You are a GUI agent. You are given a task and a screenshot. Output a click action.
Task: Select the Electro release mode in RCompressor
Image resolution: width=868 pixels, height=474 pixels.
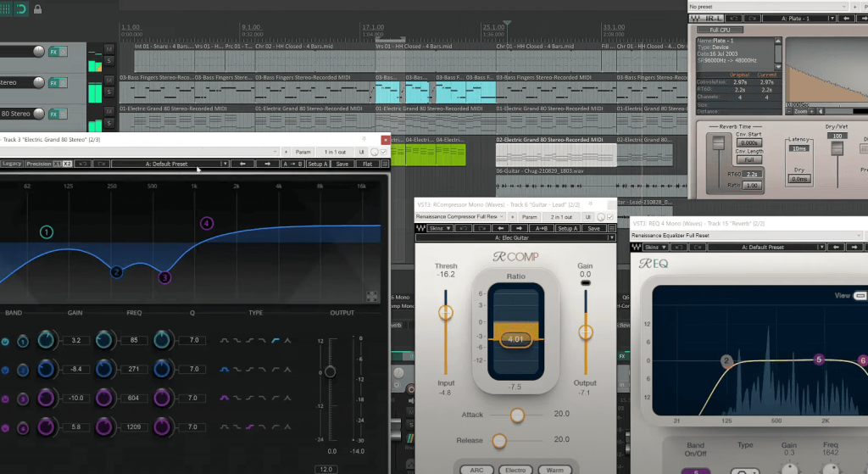(515, 470)
